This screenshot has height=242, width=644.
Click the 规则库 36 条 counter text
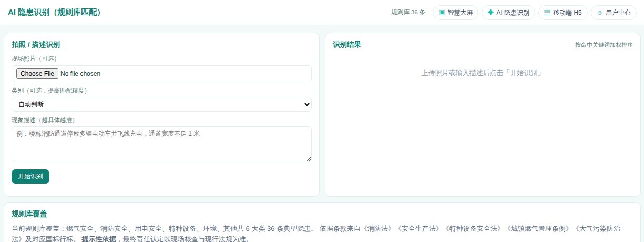coord(408,12)
